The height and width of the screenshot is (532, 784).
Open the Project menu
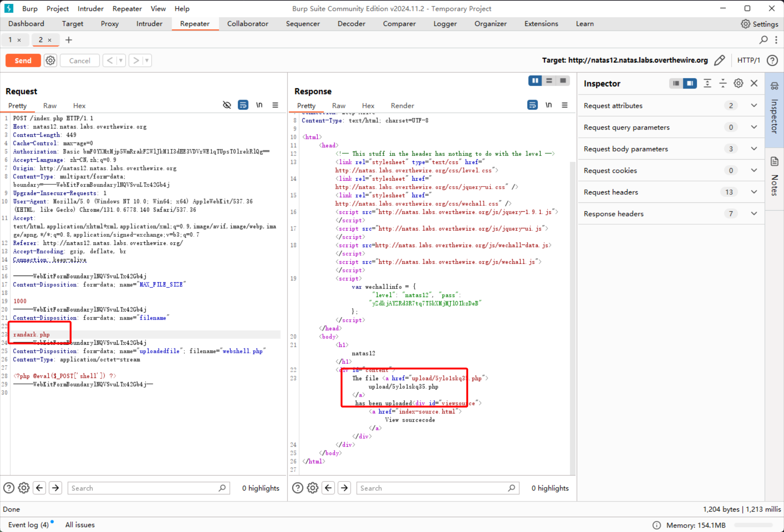click(x=57, y=8)
